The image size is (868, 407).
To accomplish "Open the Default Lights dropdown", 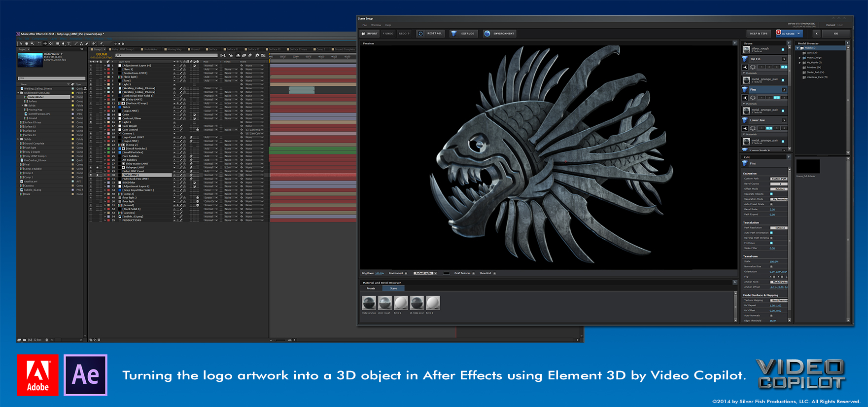I will pos(425,273).
